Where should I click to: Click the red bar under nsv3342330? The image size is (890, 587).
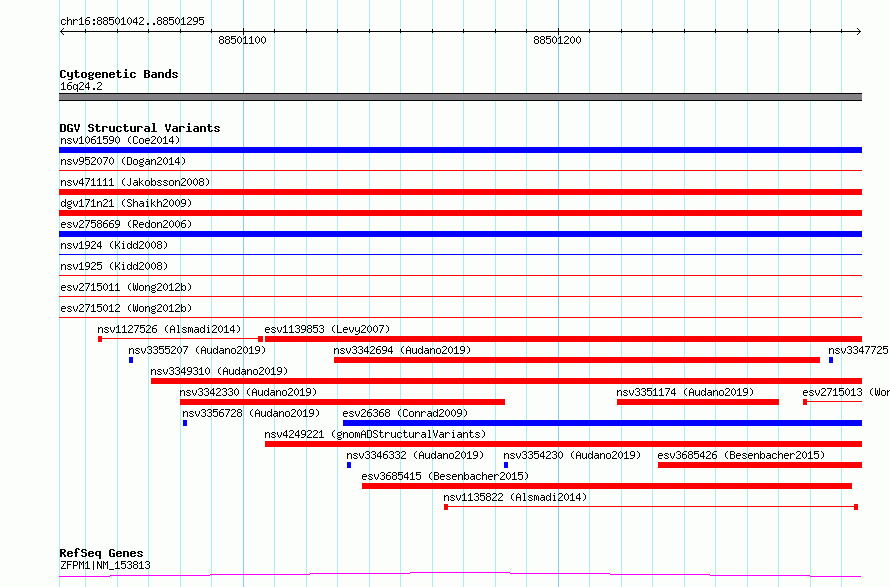tap(342, 402)
